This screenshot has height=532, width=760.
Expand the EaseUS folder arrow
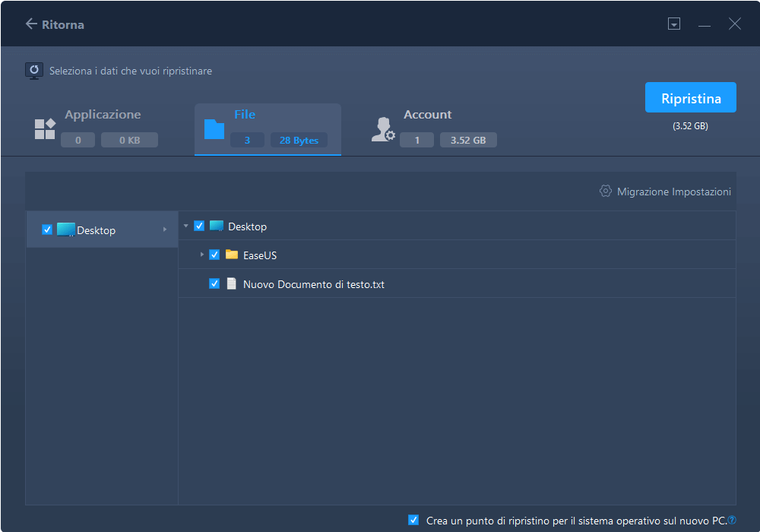201,255
